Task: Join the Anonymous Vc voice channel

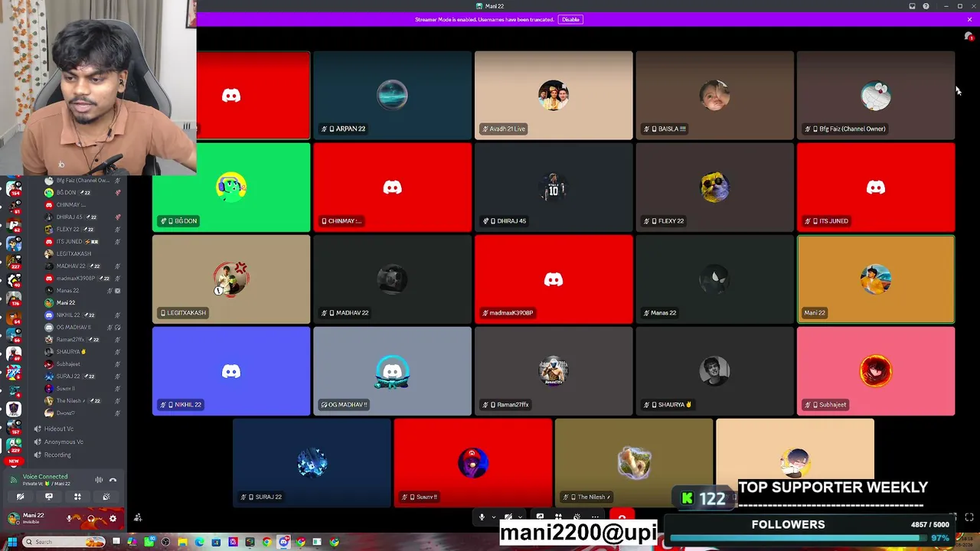Action: [65, 442]
